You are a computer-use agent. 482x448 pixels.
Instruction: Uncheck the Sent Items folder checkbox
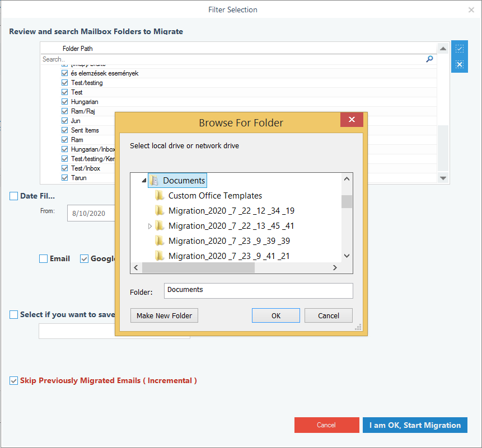point(64,130)
